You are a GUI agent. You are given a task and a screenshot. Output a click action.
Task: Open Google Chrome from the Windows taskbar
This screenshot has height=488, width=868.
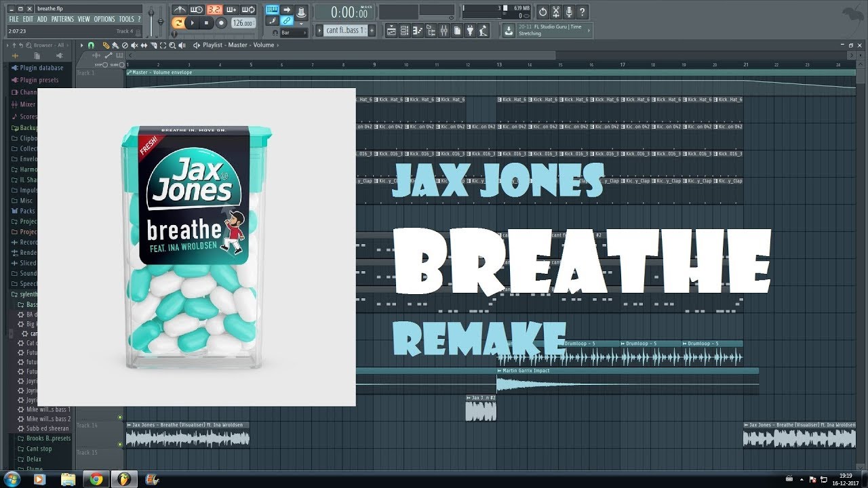tap(96, 479)
